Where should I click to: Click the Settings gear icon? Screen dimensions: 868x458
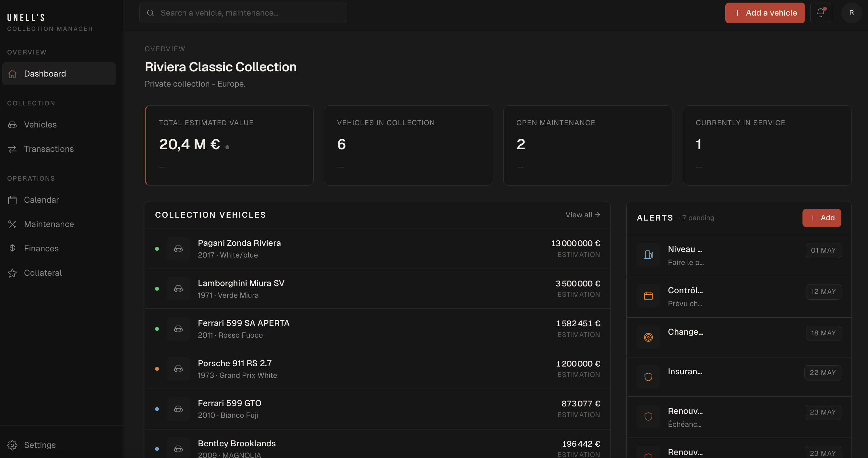(12, 445)
